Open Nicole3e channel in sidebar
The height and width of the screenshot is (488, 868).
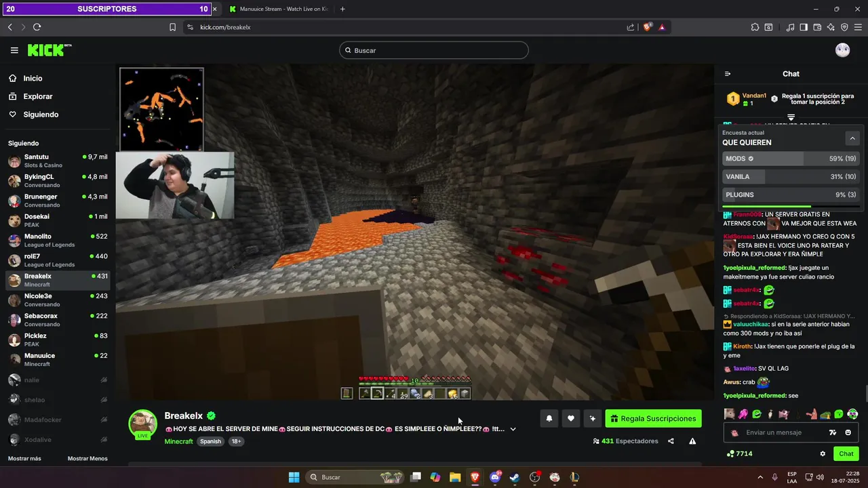tap(58, 300)
